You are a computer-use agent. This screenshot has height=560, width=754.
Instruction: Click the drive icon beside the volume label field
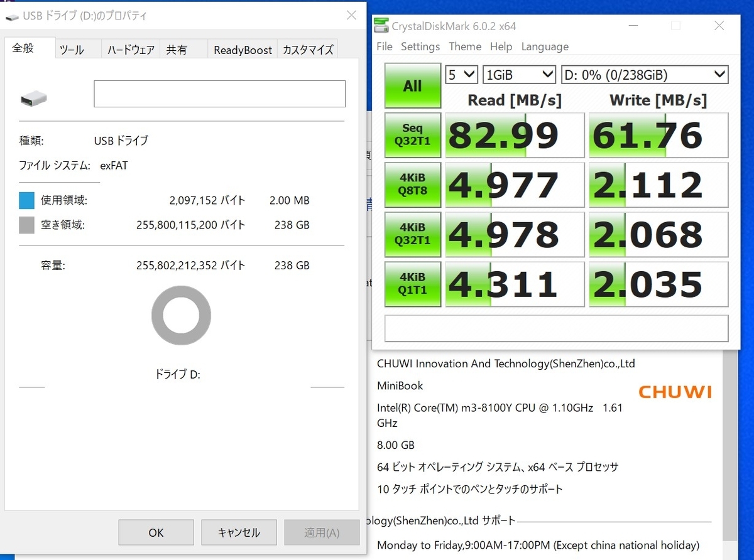coord(33,97)
